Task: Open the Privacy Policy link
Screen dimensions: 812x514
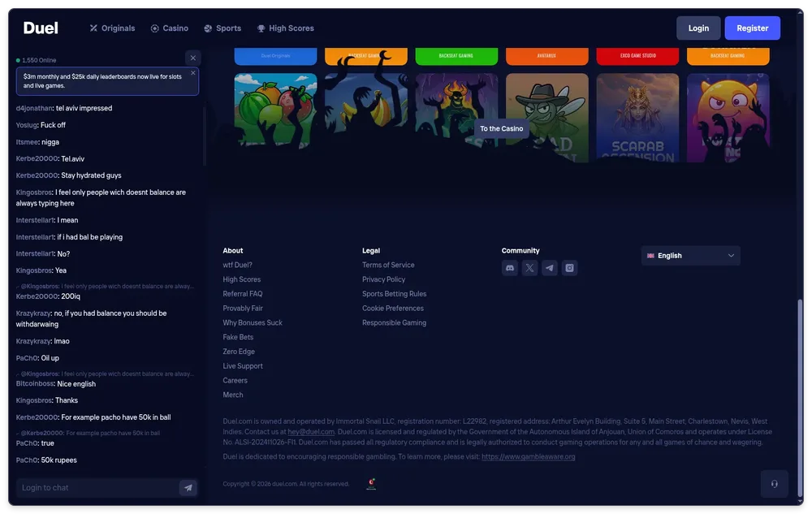Action: (x=384, y=279)
